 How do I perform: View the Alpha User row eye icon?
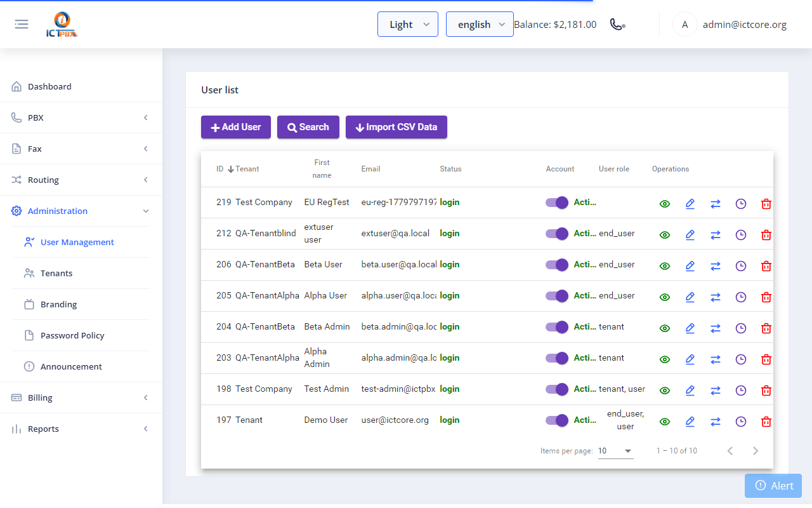tap(665, 297)
